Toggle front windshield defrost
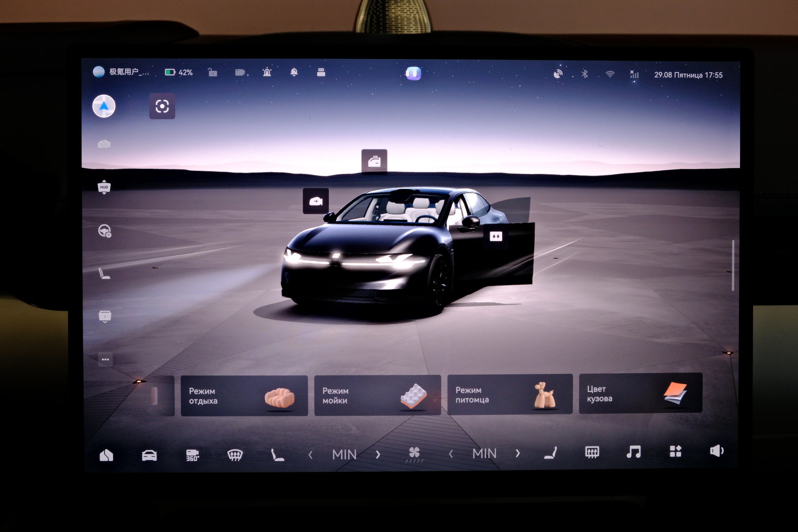The image size is (798, 532). tap(235, 455)
